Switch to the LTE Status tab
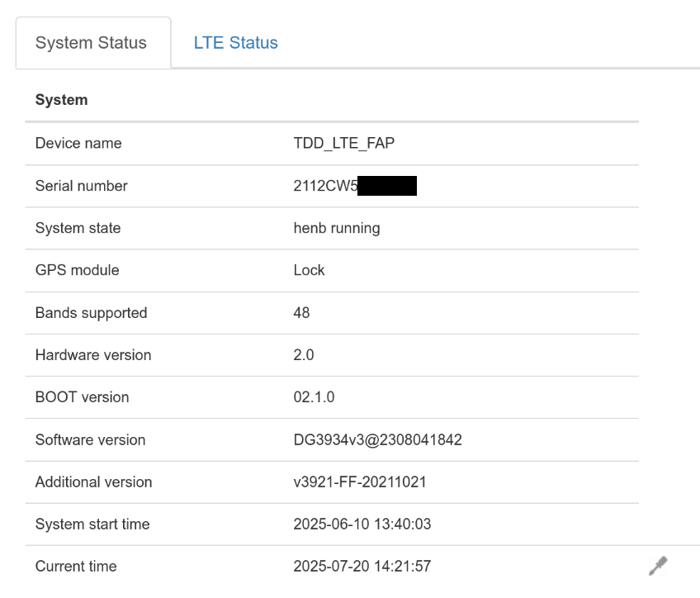The image size is (700, 598). 236,43
